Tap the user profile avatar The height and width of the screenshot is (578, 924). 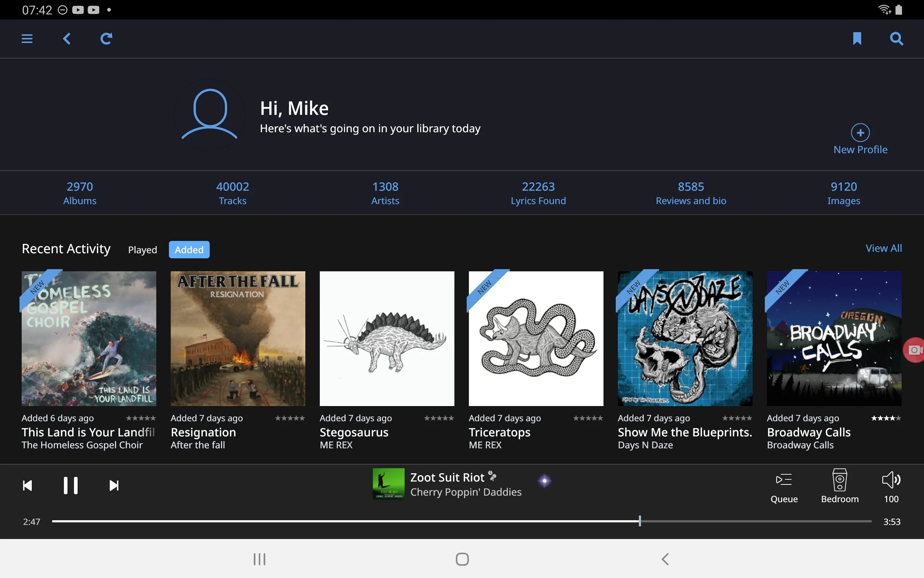209,114
